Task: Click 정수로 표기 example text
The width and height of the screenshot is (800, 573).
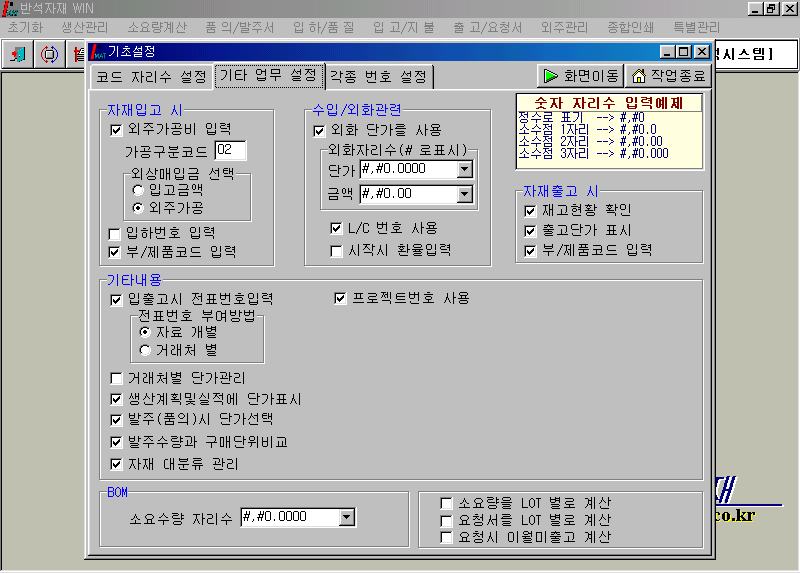Action: coord(581,118)
